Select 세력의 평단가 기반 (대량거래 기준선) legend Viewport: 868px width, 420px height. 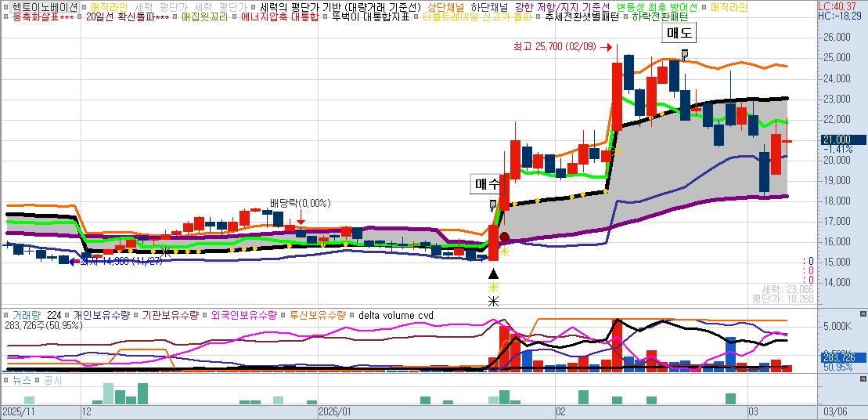pyautogui.click(x=341, y=7)
